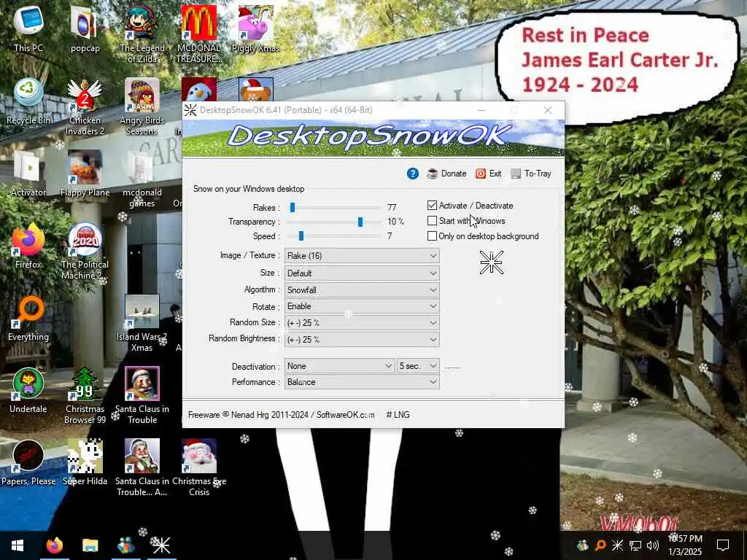This screenshot has width=747, height=560.
Task: Open the Random Brightness dropdown
Action: point(362,340)
